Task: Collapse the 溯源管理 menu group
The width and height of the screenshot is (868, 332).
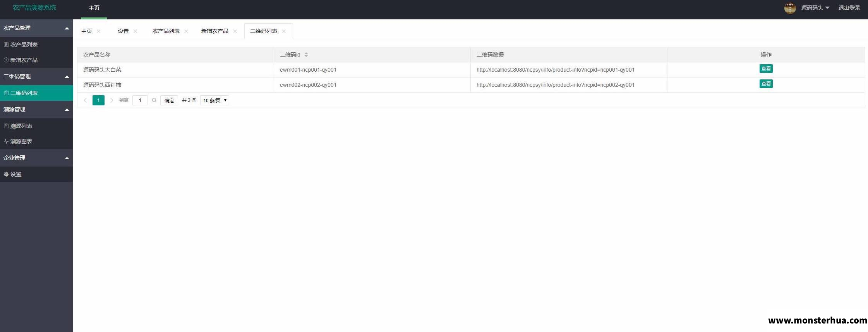Action: [x=36, y=109]
